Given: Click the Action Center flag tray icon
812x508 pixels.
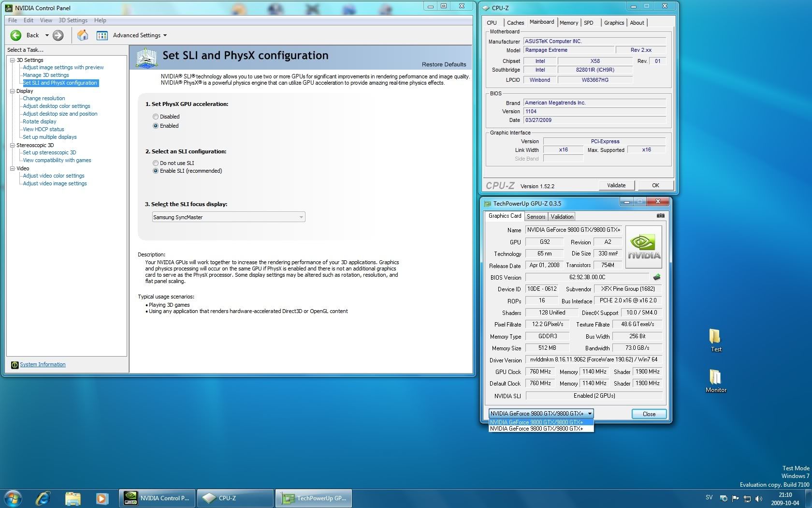Looking at the screenshot, I should [735, 498].
